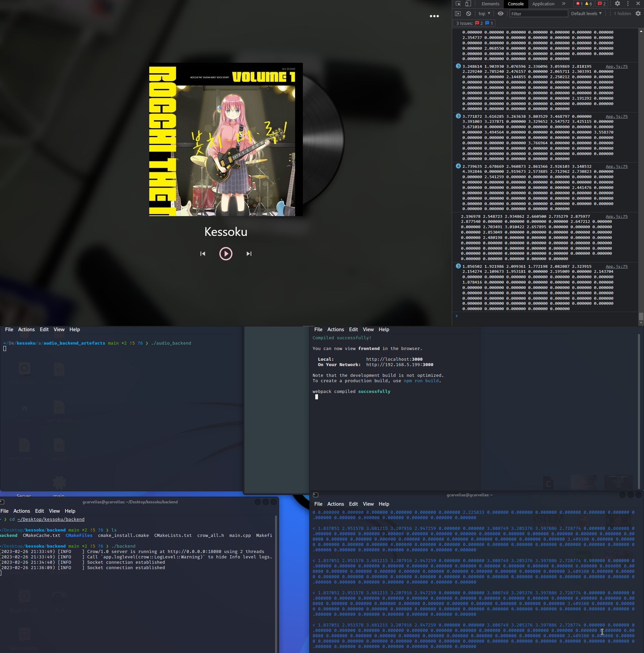Open the player's three-dot options menu
The width and height of the screenshot is (644, 653).
click(x=434, y=16)
